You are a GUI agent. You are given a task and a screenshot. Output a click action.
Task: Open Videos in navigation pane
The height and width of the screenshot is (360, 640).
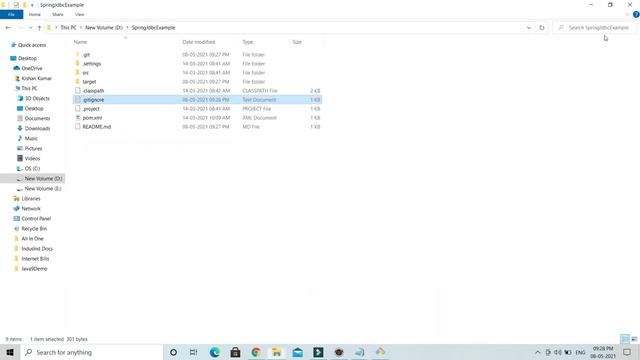point(32,158)
